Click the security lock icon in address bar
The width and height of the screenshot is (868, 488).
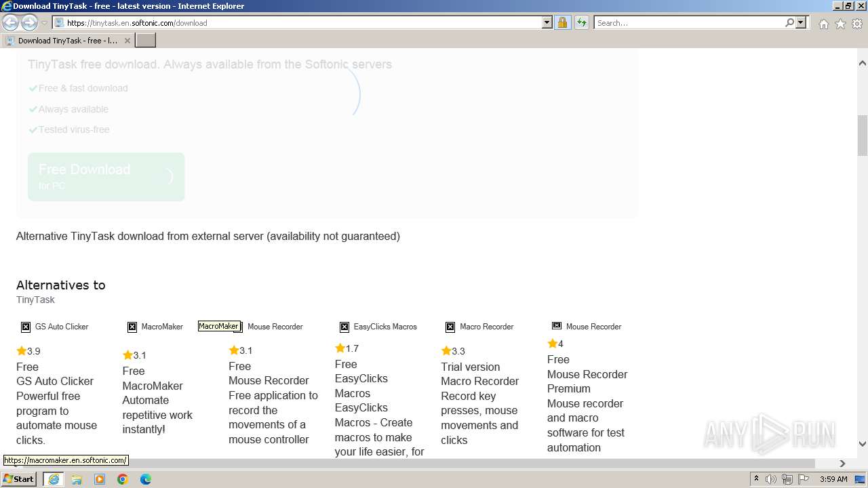pyautogui.click(x=562, y=22)
